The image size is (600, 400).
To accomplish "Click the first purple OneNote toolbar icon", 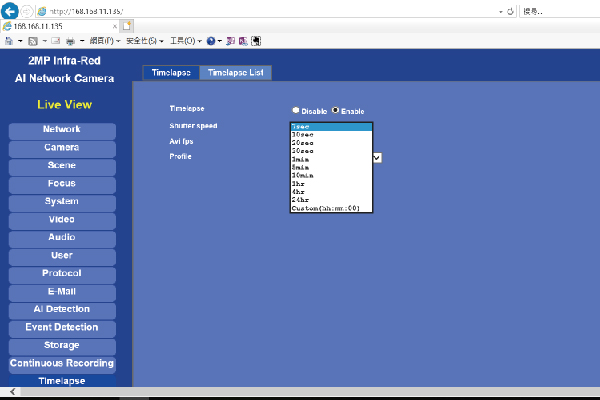I will click(230, 41).
